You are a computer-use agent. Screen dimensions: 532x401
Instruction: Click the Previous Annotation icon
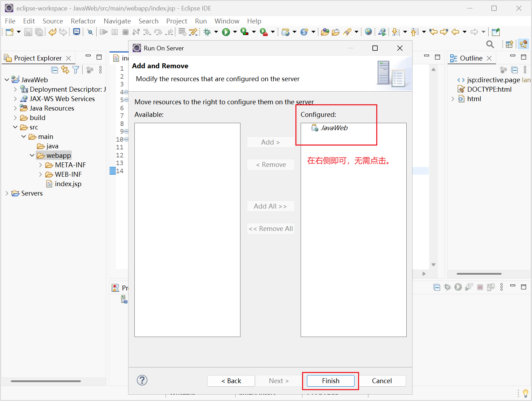coord(414,32)
